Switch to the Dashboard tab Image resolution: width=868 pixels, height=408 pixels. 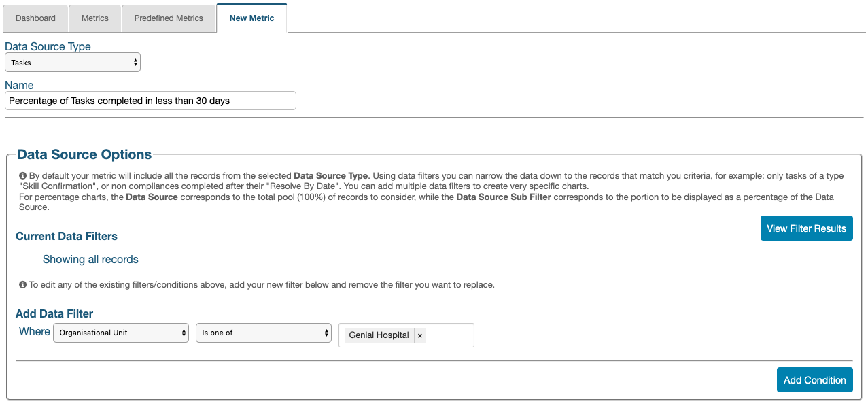pyautogui.click(x=35, y=18)
